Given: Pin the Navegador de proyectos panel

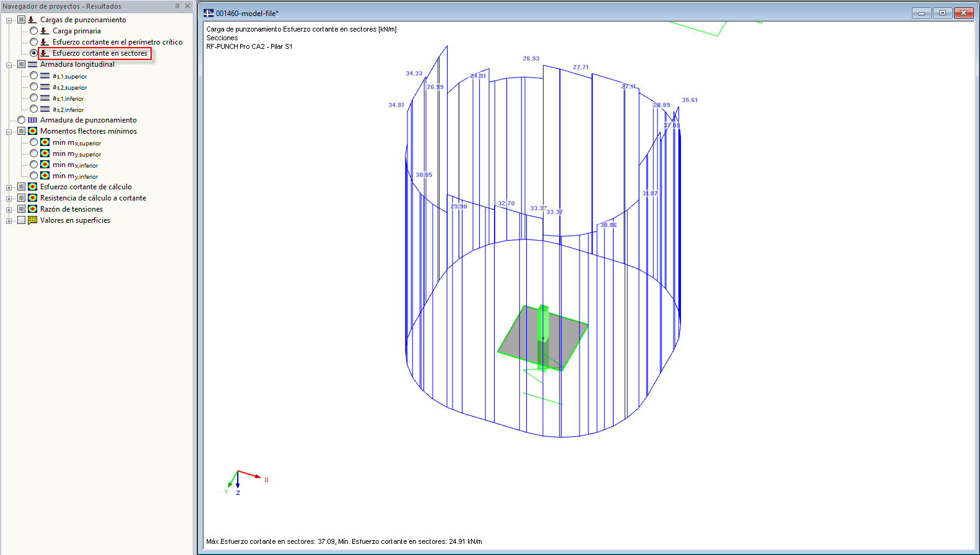Looking at the screenshot, I should pos(177,6).
